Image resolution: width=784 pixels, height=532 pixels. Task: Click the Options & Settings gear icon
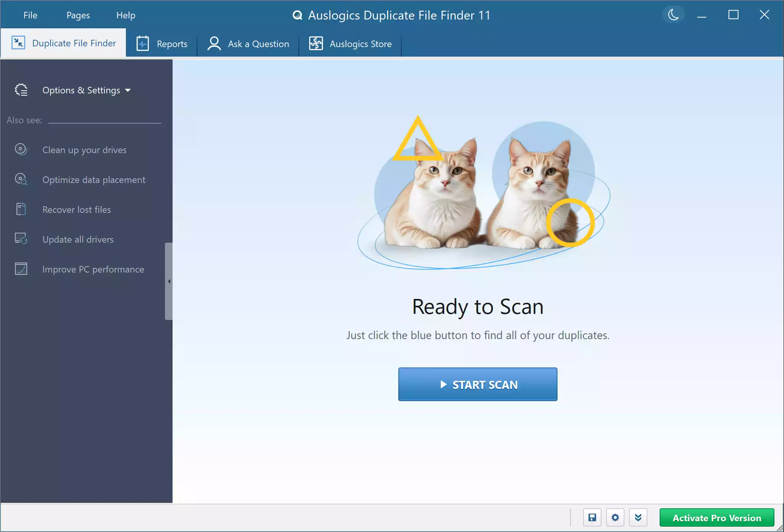point(21,90)
